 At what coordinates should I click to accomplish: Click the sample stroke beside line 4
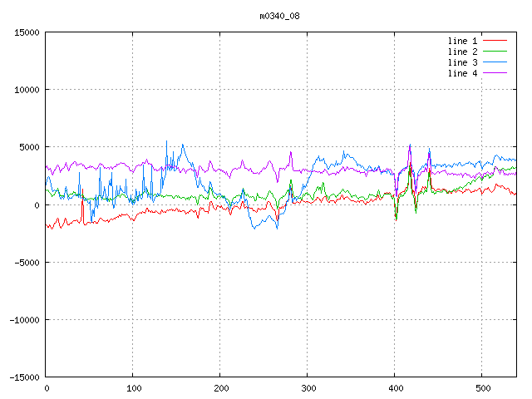click(495, 73)
